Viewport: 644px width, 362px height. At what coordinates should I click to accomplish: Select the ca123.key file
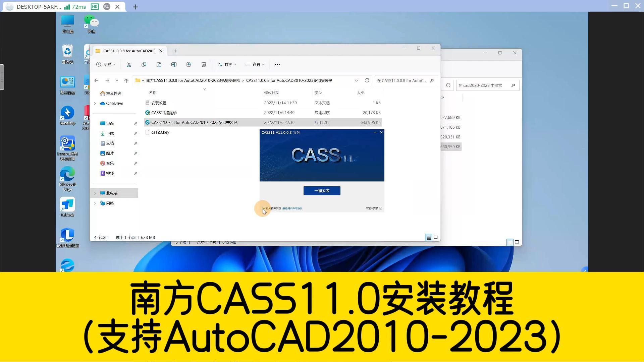160,132
